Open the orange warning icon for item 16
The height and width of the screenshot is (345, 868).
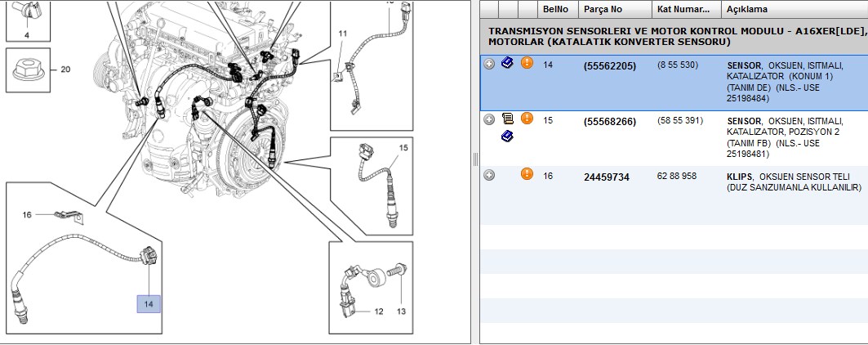[x=527, y=174]
